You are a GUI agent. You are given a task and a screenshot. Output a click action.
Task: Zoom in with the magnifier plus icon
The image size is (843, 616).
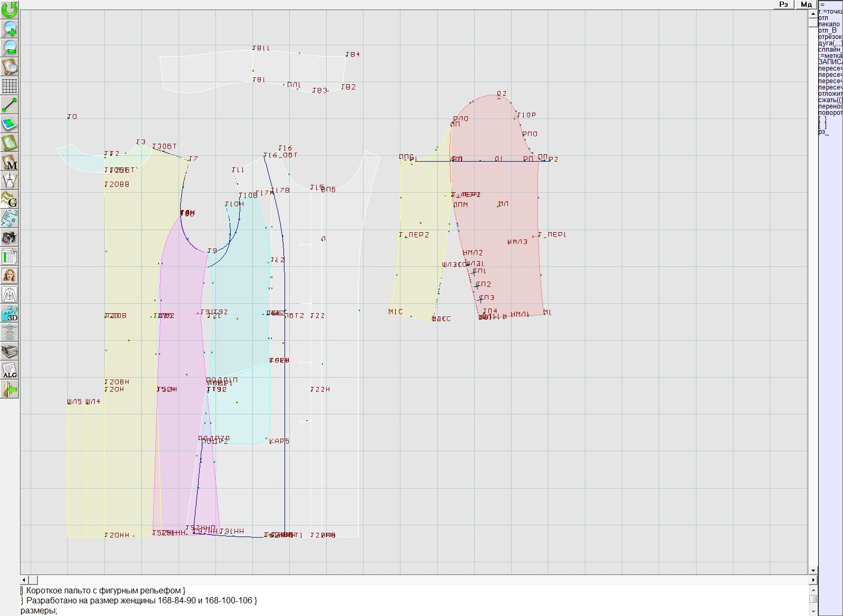(9, 28)
